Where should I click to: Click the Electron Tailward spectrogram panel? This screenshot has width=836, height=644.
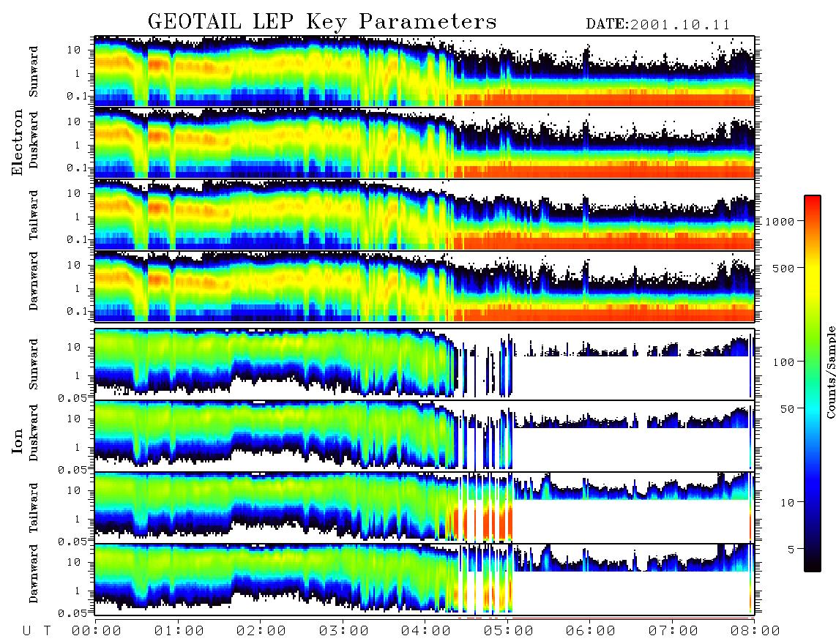[425, 214]
